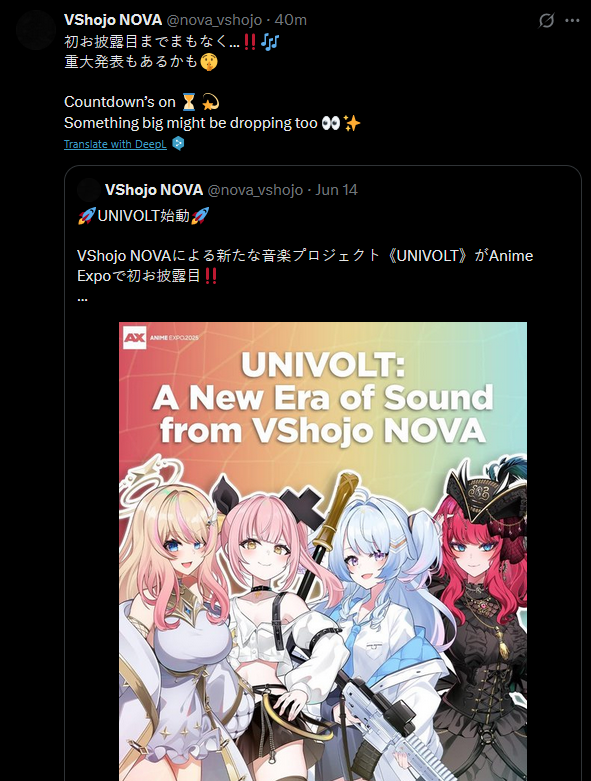The width and height of the screenshot is (591, 781).
Task: Open the UNIVOLT Anime Expo poster image
Action: tap(323, 551)
